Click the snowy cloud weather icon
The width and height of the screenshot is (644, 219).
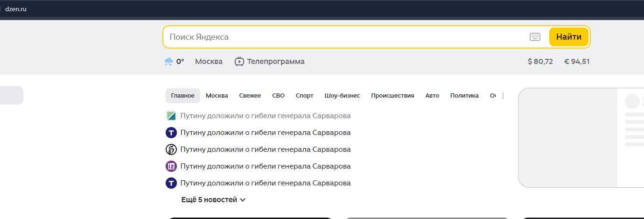[x=169, y=62]
